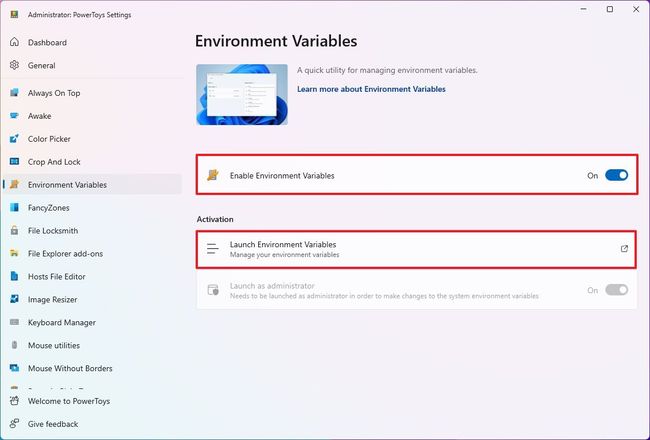Go to General settings

point(41,65)
